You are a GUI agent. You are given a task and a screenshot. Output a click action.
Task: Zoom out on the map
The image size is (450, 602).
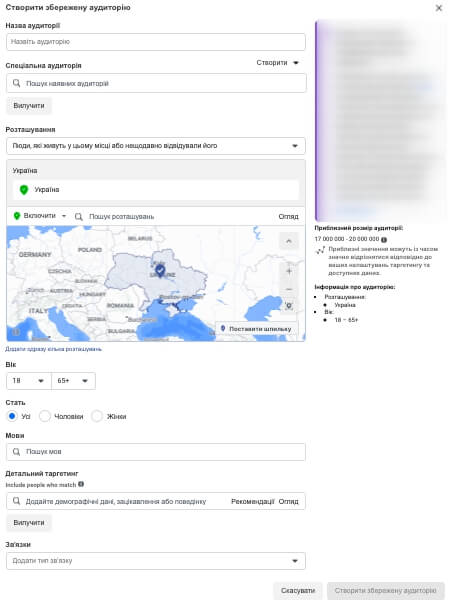[289, 289]
